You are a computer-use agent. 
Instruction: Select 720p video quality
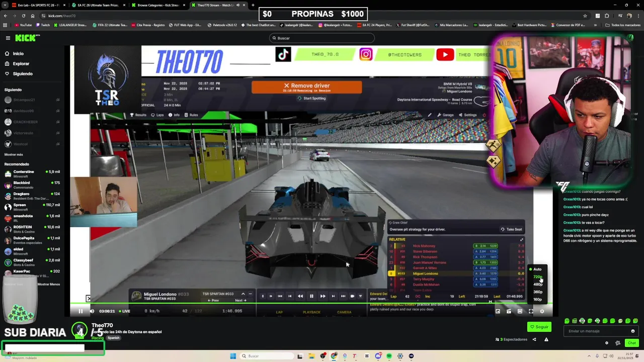pyautogui.click(x=537, y=277)
